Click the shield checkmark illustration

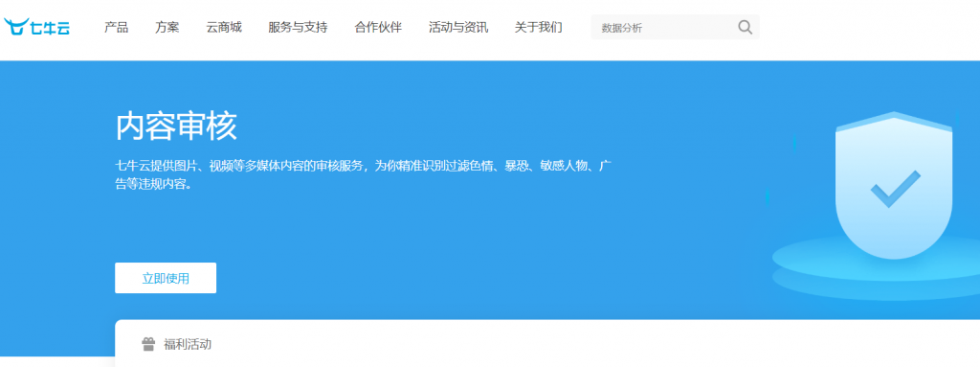point(894,185)
